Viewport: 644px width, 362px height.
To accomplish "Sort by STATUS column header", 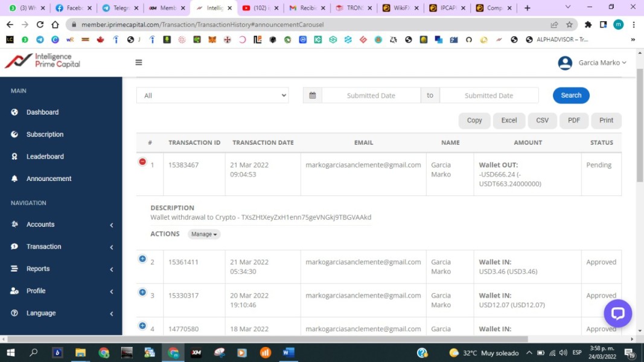I will pos(601,142).
